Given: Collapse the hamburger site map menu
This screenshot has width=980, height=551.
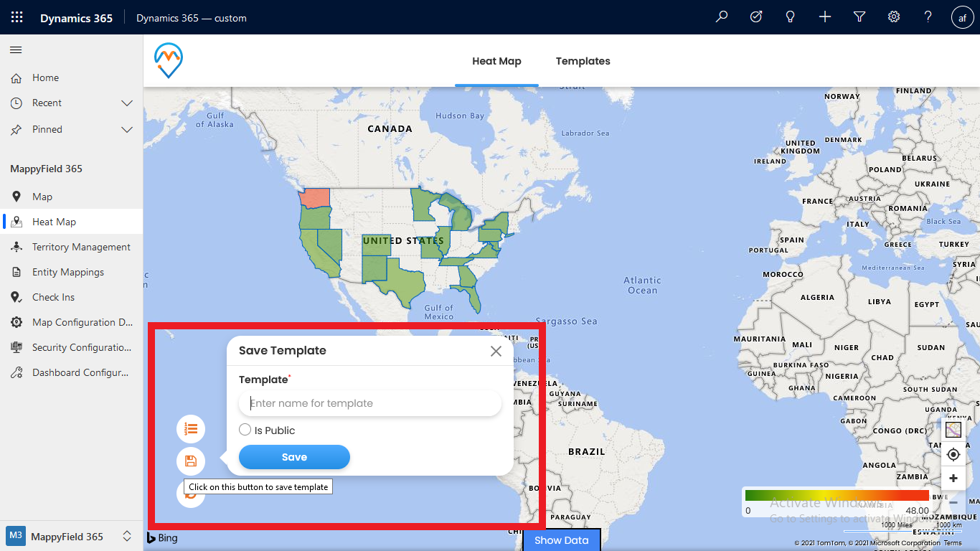Looking at the screenshot, I should 16,50.
